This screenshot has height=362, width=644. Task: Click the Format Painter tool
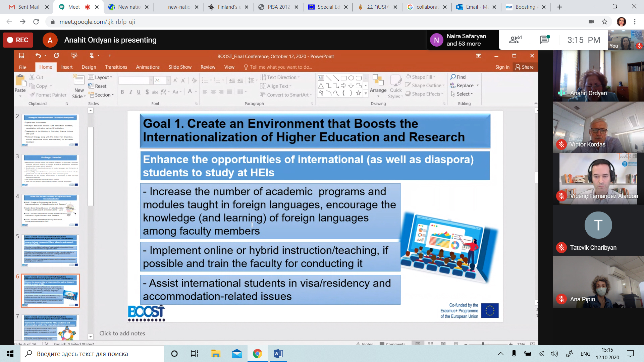(x=48, y=95)
